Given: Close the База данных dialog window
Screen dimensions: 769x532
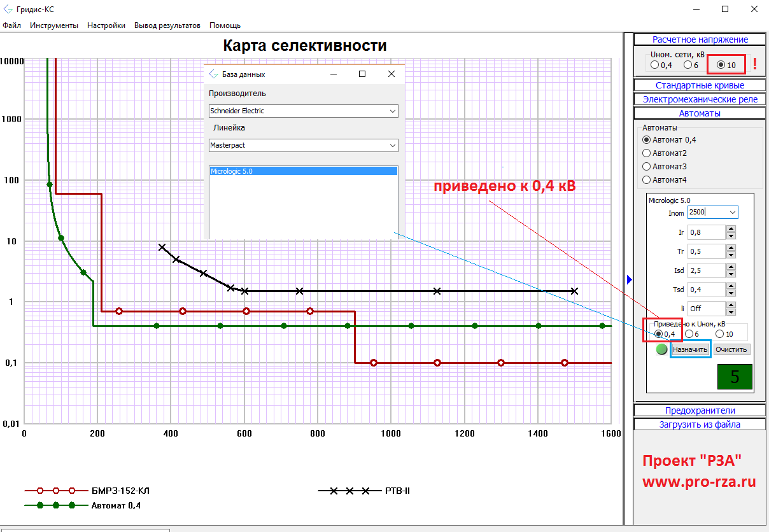Looking at the screenshot, I should [x=392, y=74].
